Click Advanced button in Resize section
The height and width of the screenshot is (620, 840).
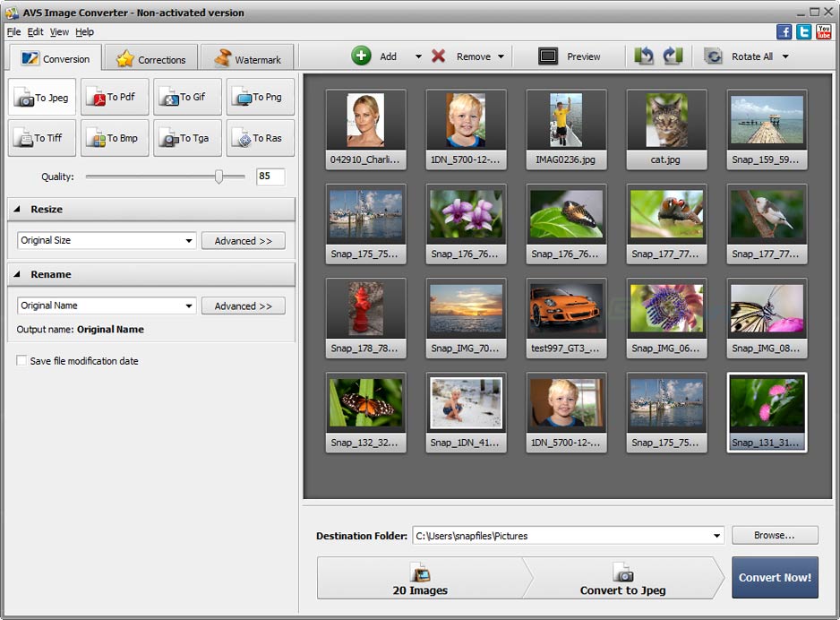[x=244, y=241]
